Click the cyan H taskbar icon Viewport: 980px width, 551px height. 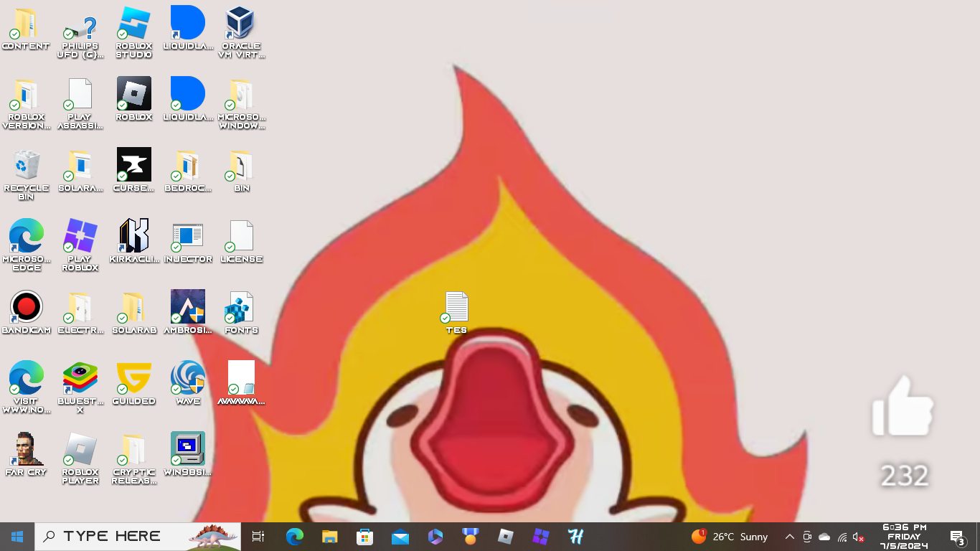[575, 537]
